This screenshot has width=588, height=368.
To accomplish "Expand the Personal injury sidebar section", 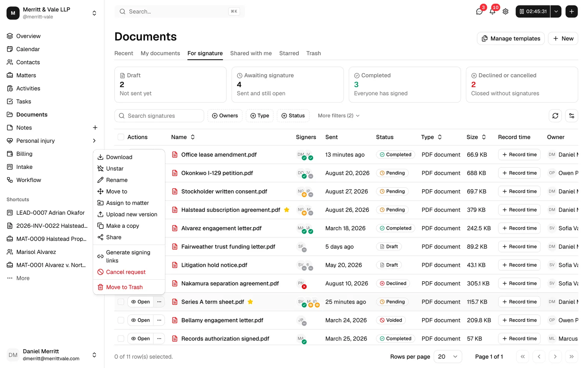I will pos(94,141).
